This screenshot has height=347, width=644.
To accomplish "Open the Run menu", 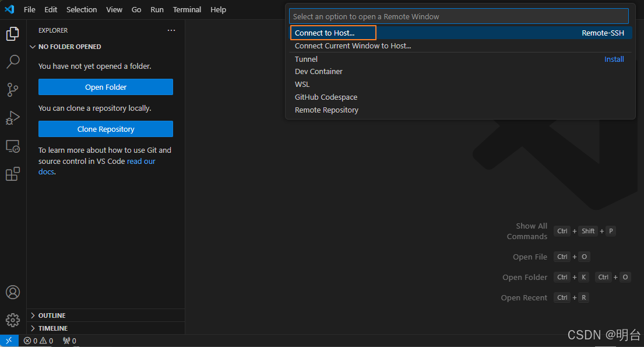I will coord(157,9).
